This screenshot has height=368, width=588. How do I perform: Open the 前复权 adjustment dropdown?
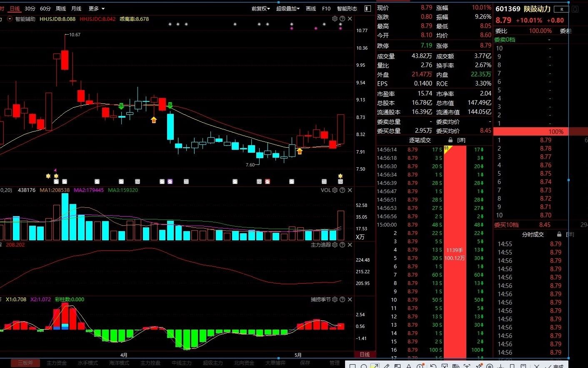[x=260, y=8]
